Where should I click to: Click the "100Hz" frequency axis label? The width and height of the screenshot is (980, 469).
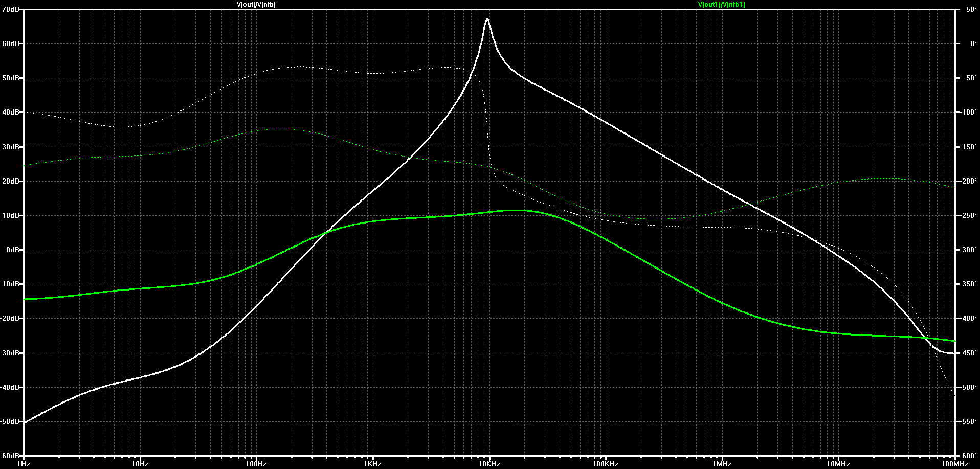coord(256,464)
